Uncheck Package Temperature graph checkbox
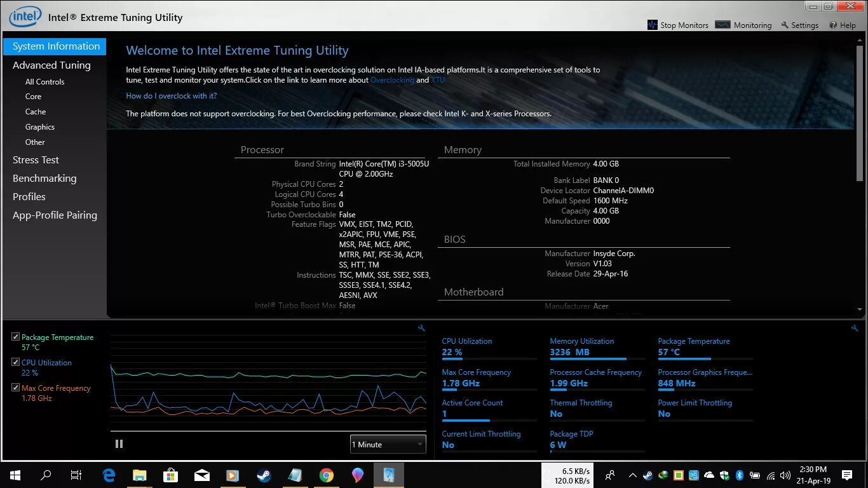This screenshot has width=868, height=488. 16,337
